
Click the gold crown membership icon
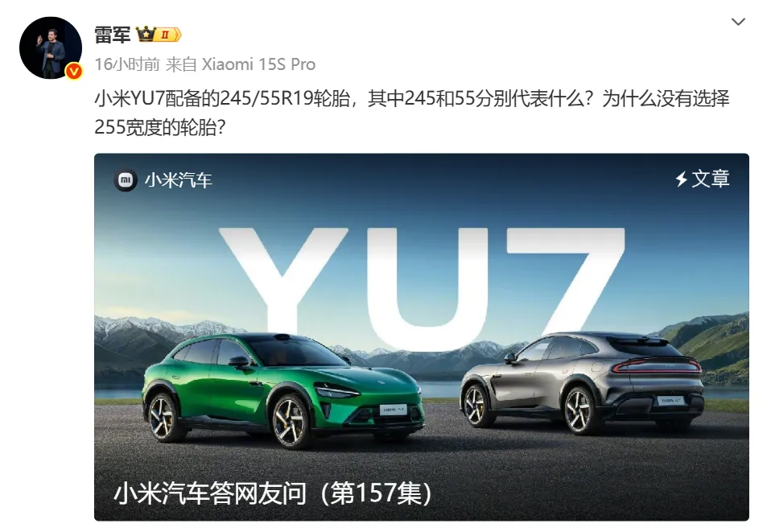coord(146,35)
